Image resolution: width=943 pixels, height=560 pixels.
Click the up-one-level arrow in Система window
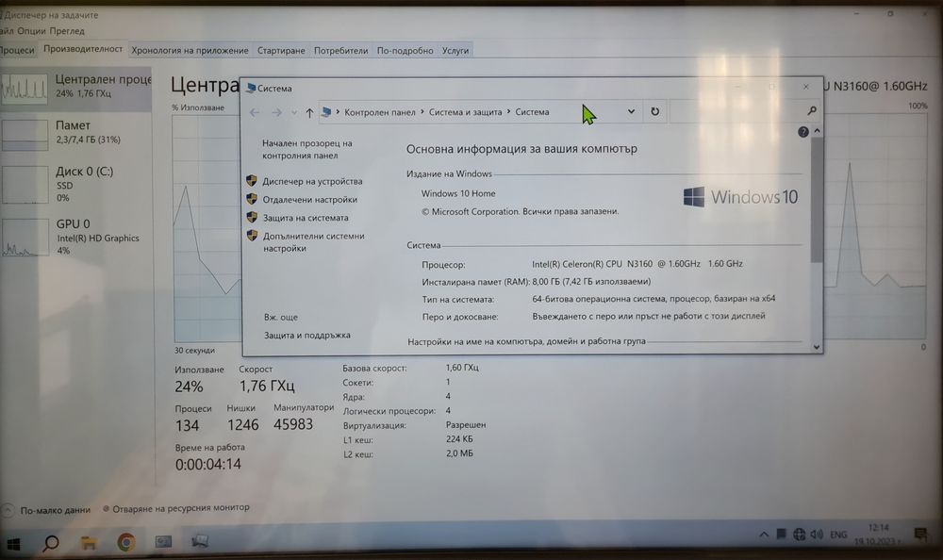coord(309,112)
